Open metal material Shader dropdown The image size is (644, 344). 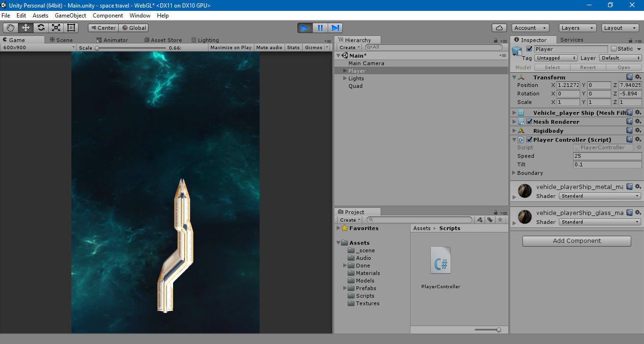(600, 196)
